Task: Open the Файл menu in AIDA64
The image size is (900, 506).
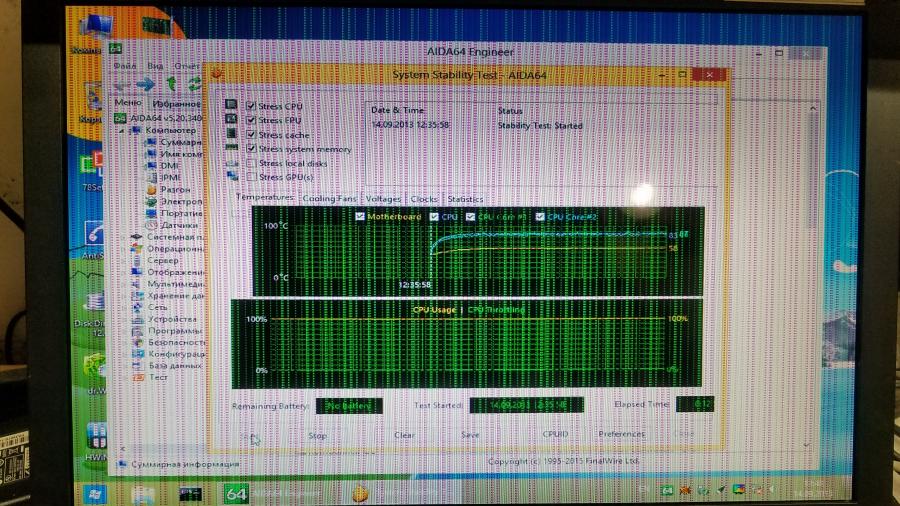Action: coord(125,66)
